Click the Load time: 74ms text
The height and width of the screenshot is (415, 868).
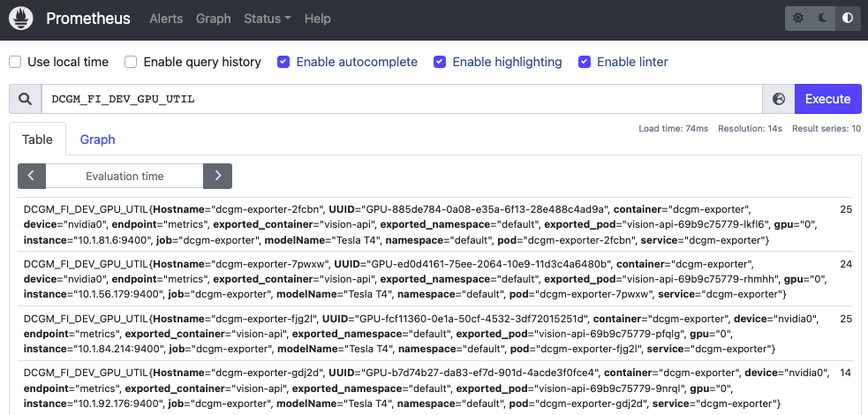(673, 128)
